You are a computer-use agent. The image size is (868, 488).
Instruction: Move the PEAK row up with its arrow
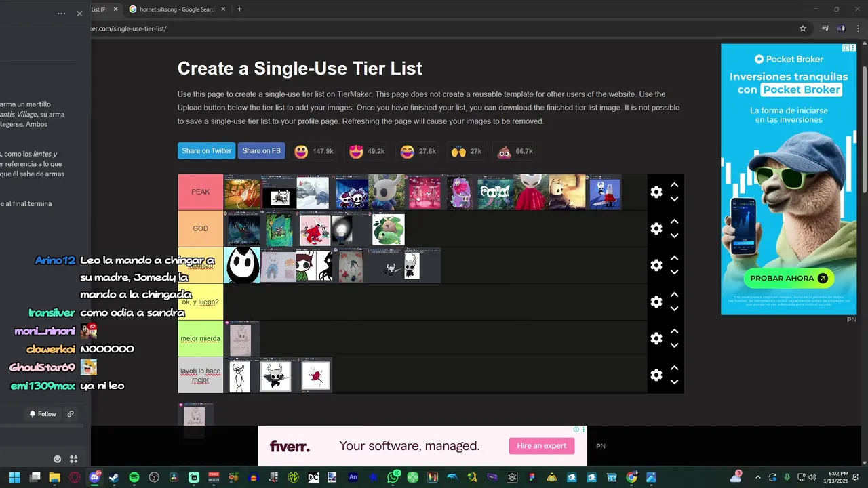pos(674,184)
